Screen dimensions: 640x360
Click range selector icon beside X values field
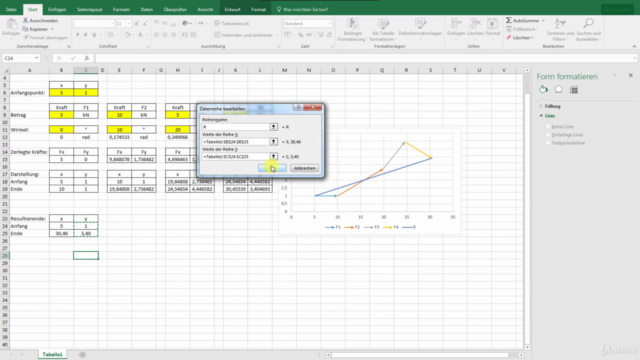[273, 142]
